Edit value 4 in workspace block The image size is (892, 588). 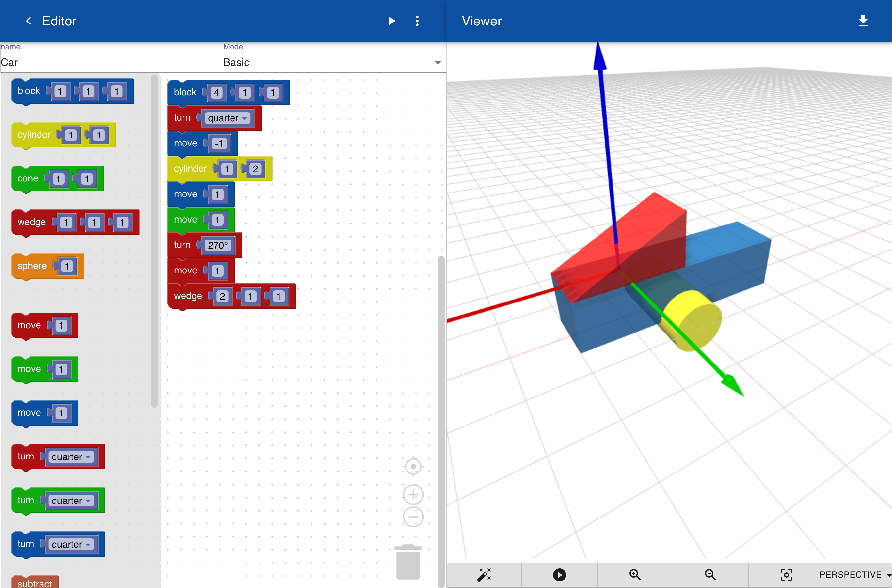(x=216, y=93)
